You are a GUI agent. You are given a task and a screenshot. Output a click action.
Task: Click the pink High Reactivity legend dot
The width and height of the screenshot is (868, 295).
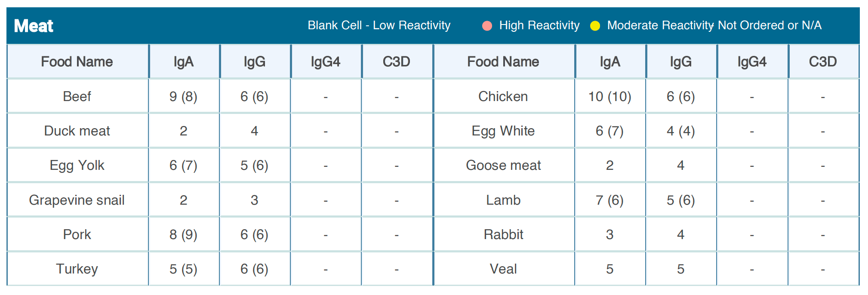tap(487, 26)
